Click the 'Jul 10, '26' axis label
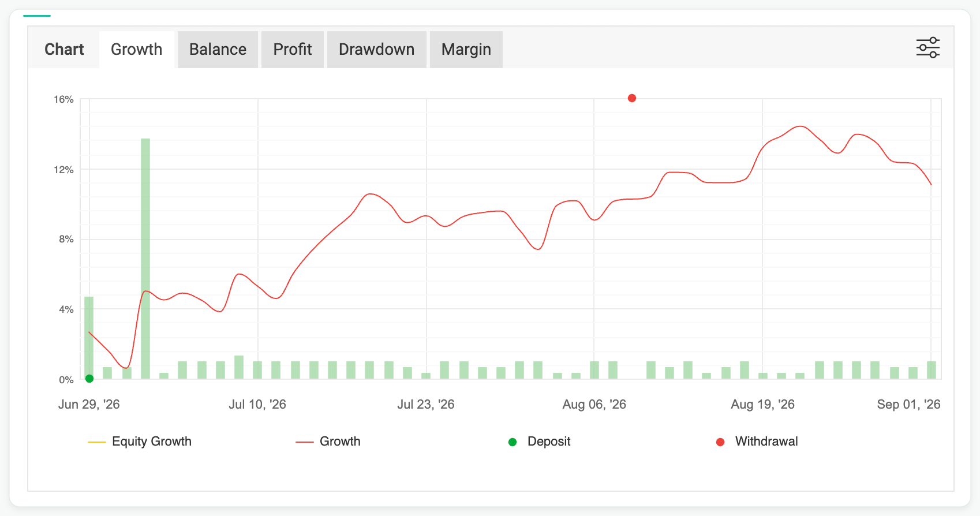 point(257,405)
